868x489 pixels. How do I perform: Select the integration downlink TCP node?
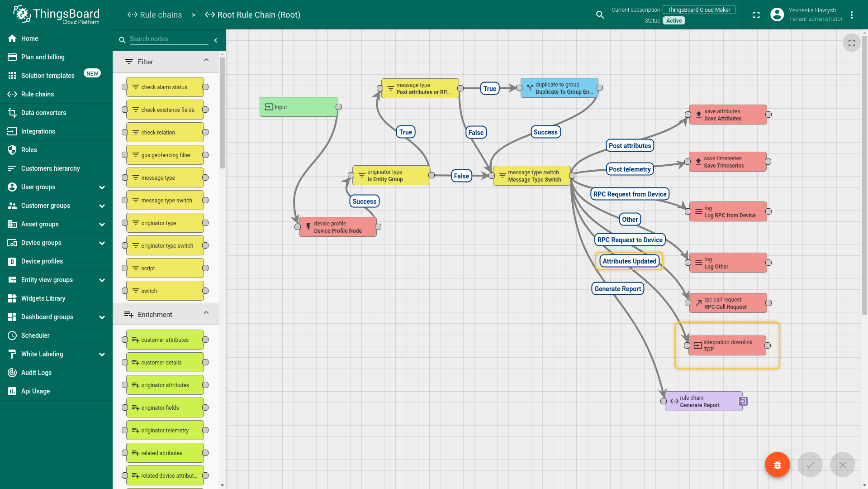click(x=727, y=345)
